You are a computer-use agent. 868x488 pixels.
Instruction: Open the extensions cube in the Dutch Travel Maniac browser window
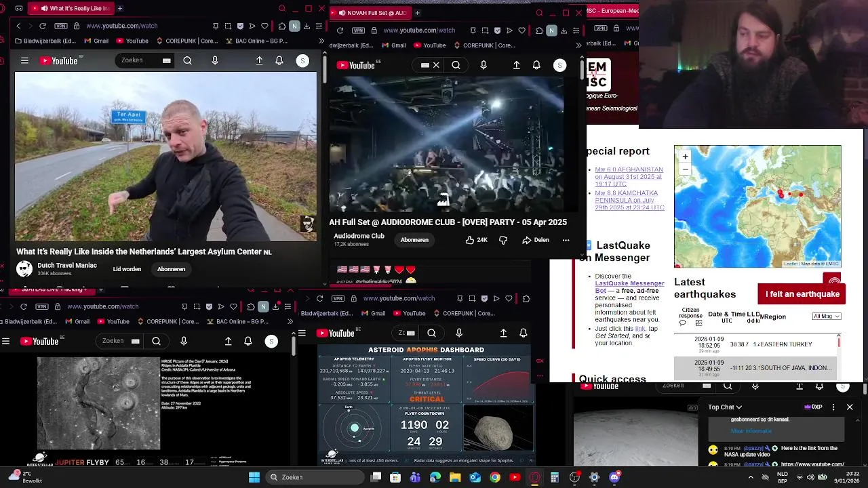pos(282,26)
